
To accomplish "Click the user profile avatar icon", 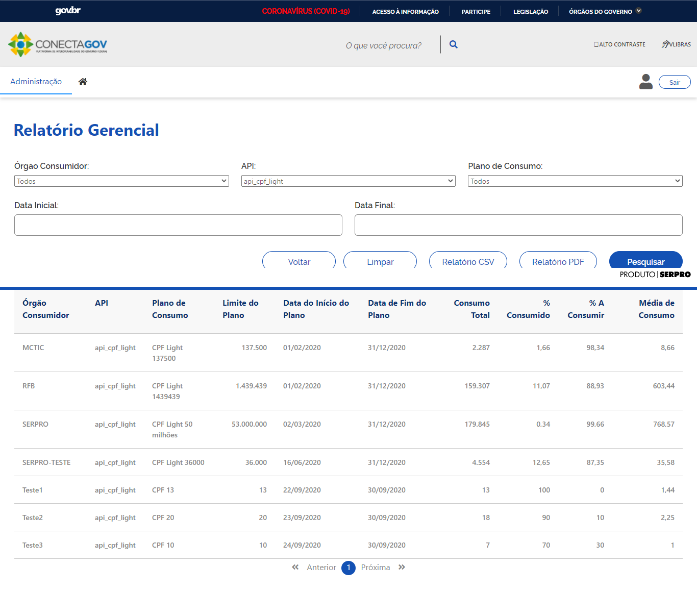I will [x=645, y=82].
